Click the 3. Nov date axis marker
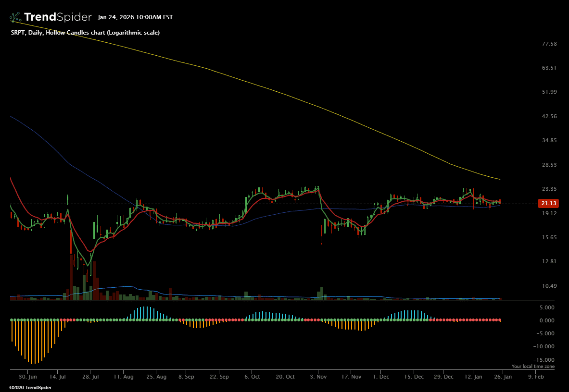569x392 pixels. [x=318, y=377]
